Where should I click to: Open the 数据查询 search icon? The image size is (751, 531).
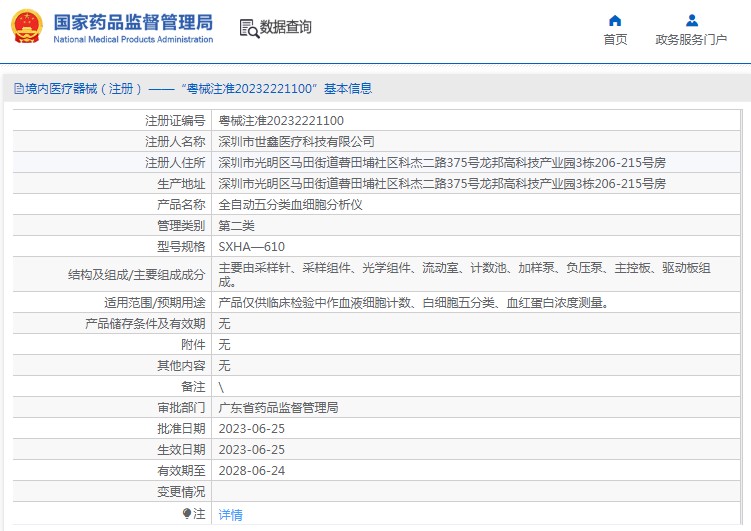coord(249,28)
